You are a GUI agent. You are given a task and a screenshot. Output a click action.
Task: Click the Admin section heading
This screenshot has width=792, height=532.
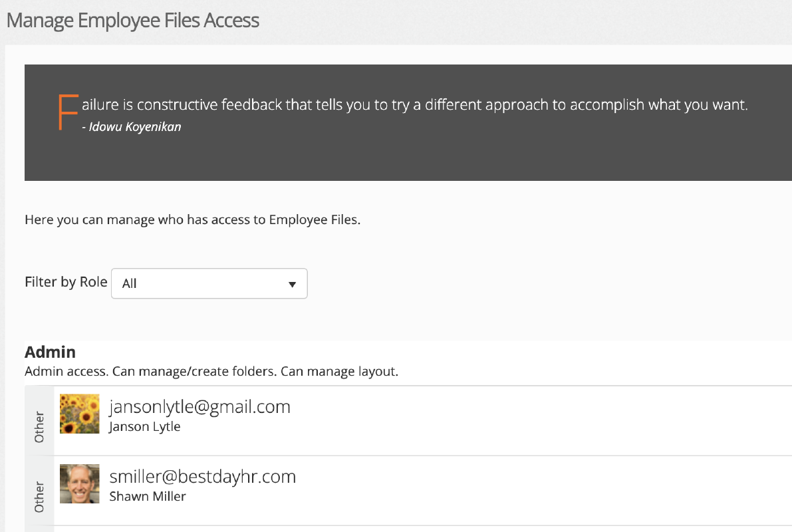tap(50, 352)
